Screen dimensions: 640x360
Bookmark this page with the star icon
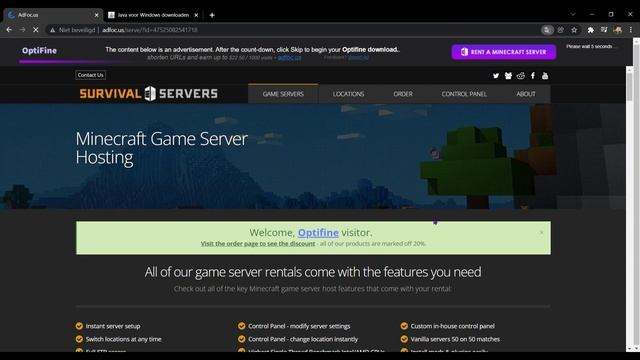point(574,30)
